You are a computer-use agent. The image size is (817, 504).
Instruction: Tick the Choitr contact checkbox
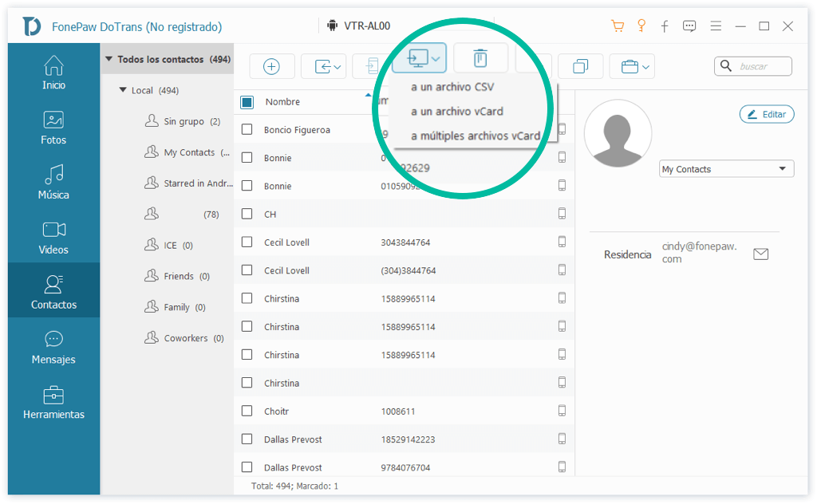[247, 411]
